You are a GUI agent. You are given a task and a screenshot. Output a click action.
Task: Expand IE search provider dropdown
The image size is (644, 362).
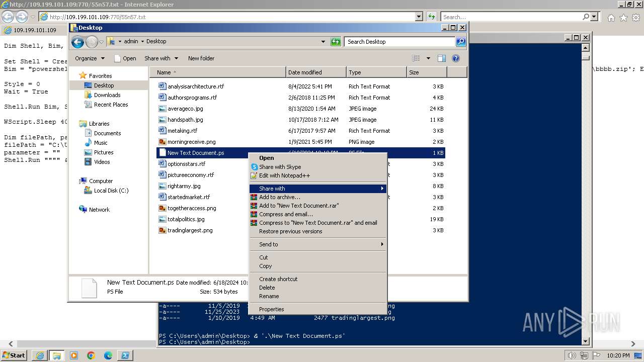pos(594,17)
